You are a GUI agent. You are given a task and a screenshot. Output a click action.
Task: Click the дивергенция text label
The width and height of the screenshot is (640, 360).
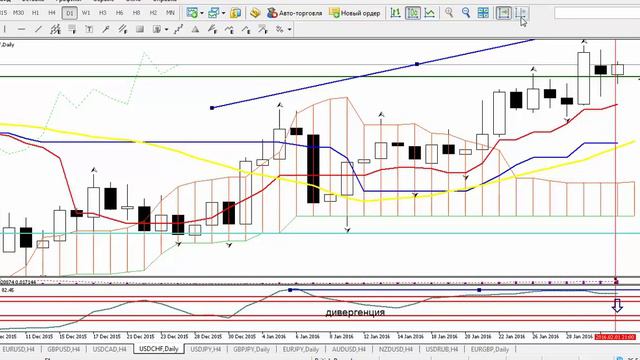click(x=355, y=313)
